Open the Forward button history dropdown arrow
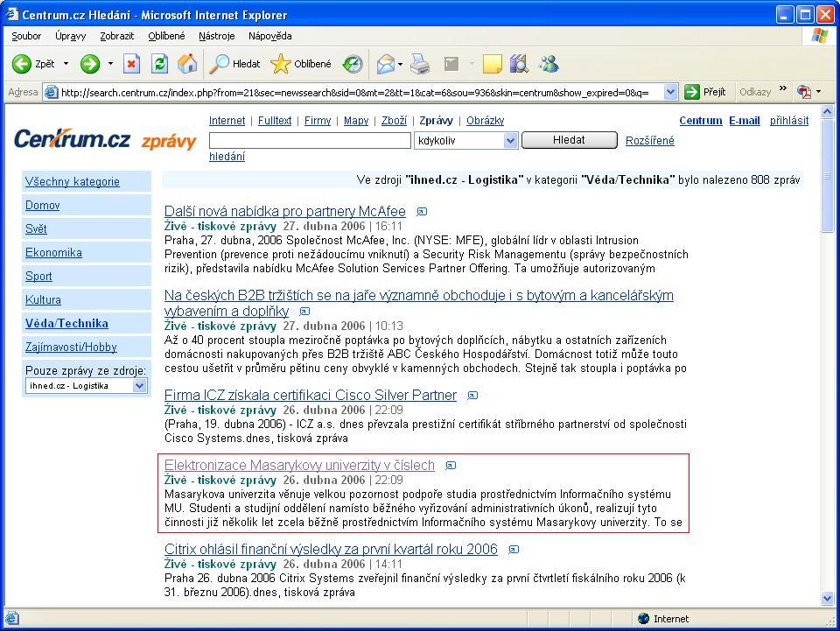 pos(110,64)
